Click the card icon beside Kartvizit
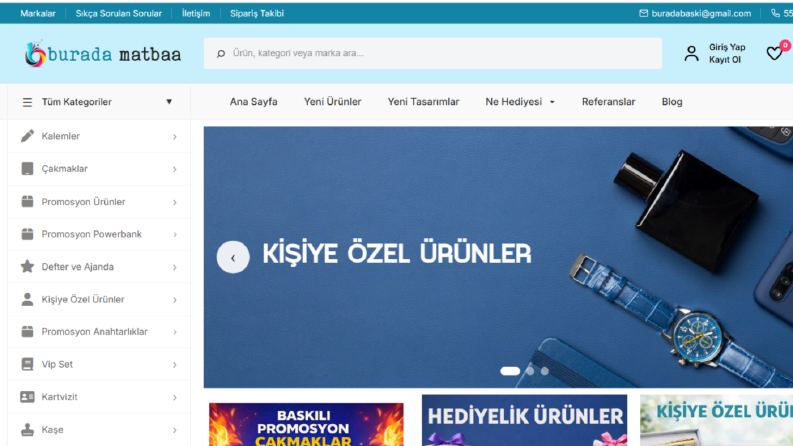The height and width of the screenshot is (446, 793). 27,397
